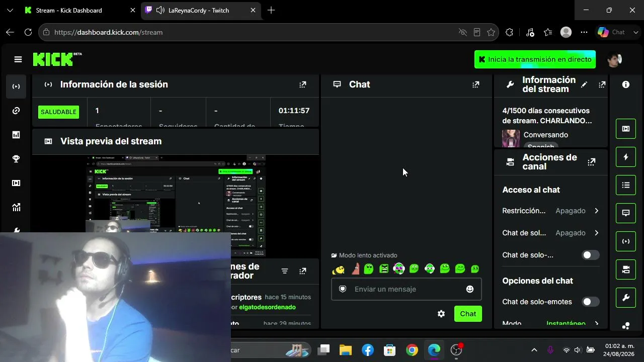
Task: Switch to the Stream - Kick Dashboard tab
Action: pyautogui.click(x=79, y=10)
